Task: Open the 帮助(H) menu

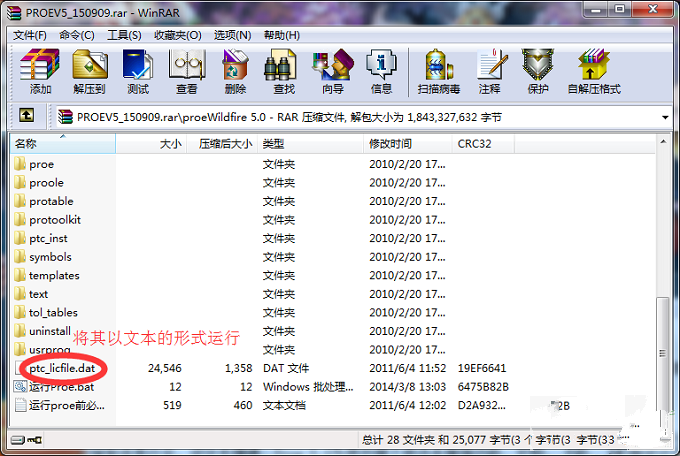Action: pyautogui.click(x=281, y=35)
